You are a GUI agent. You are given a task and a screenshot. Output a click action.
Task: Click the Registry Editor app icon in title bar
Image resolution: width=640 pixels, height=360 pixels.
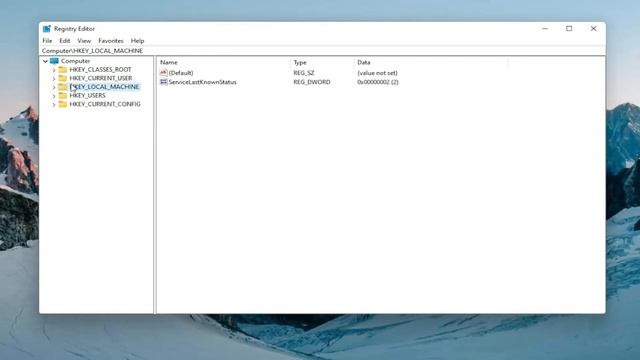[47, 29]
